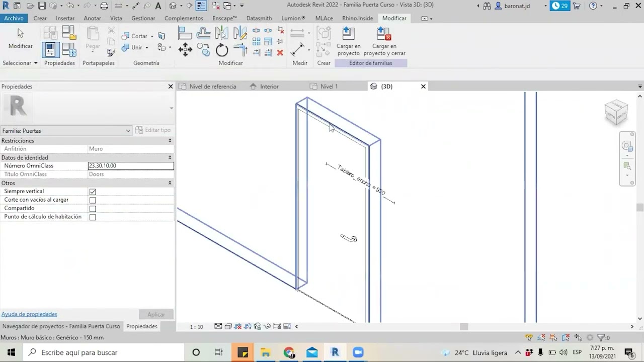Image resolution: width=644 pixels, height=362 pixels.
Task: Close the (3D) view tab
Action: 423,86
